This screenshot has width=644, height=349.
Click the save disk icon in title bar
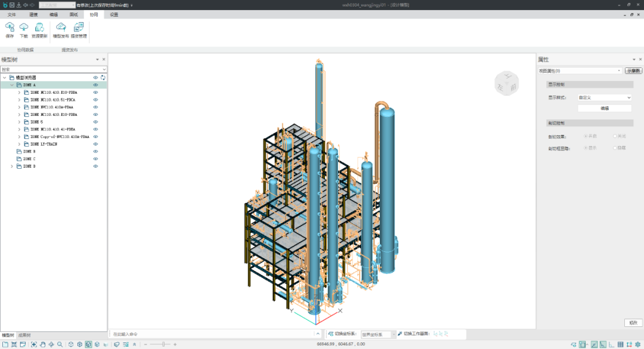tap(12, 5)
